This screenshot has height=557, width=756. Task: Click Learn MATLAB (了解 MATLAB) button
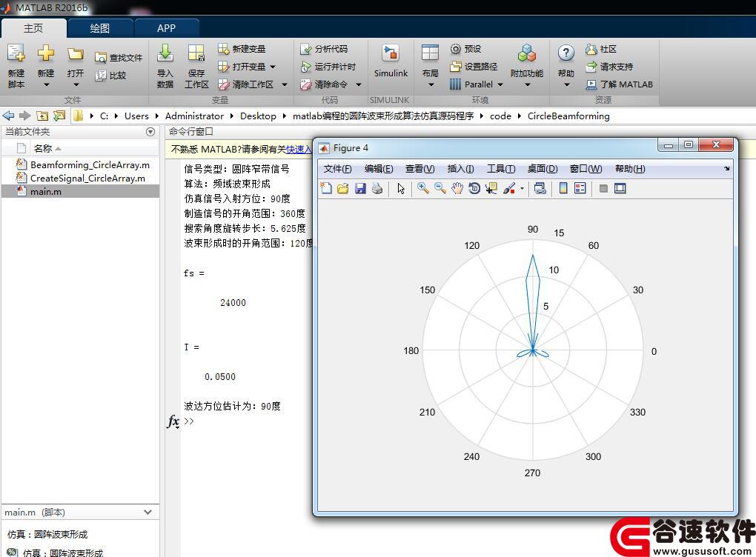point(619,84)
